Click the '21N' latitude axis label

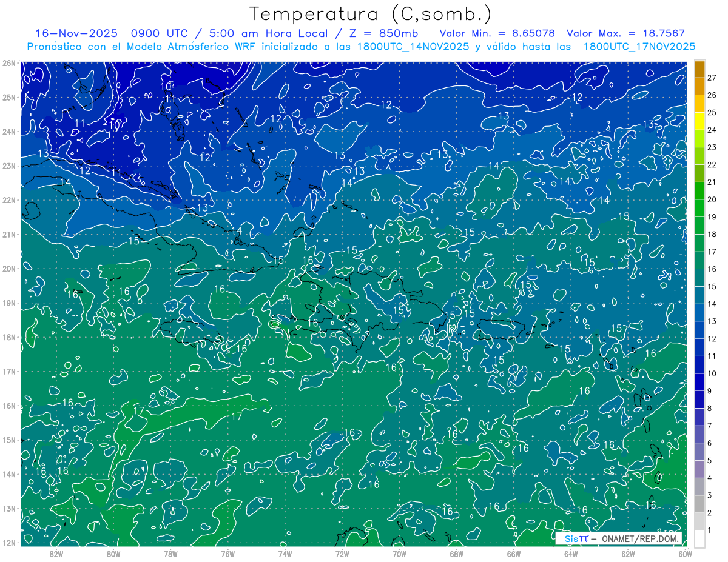(8, 234)
